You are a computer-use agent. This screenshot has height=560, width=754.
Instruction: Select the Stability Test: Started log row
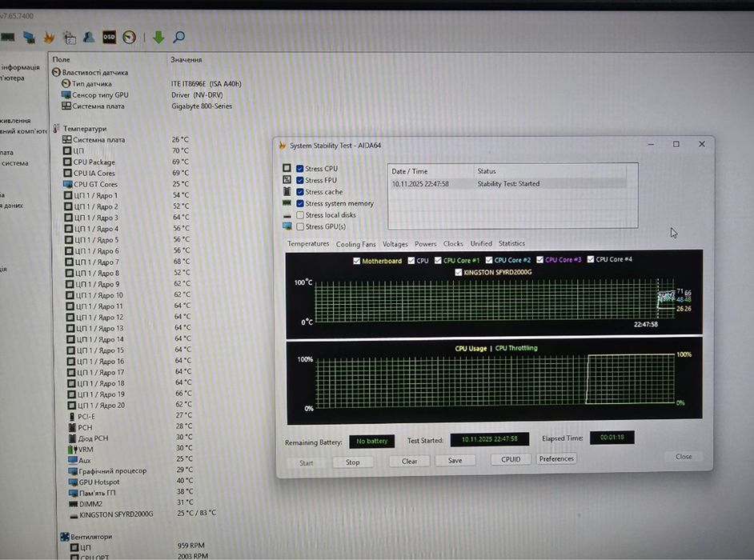pyautogui.click(x=507, y=184)
